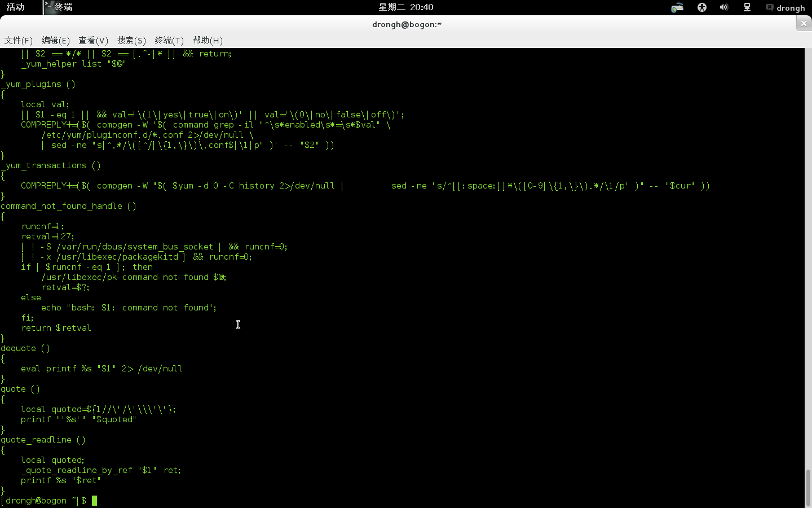Open the clock showing 星期二 20:40
Image resolution: width=812 pixels, height=508 pixels.
coord(405,7)
